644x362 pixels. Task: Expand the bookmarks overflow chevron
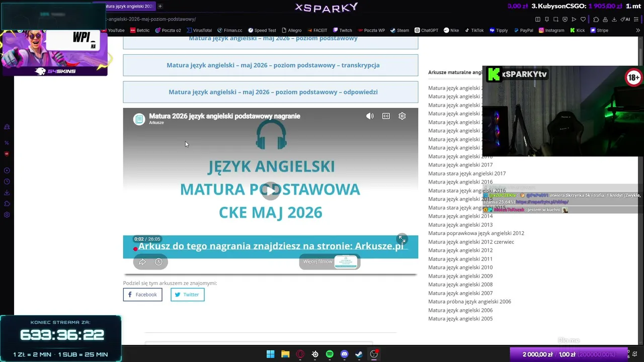coord(638,30)
